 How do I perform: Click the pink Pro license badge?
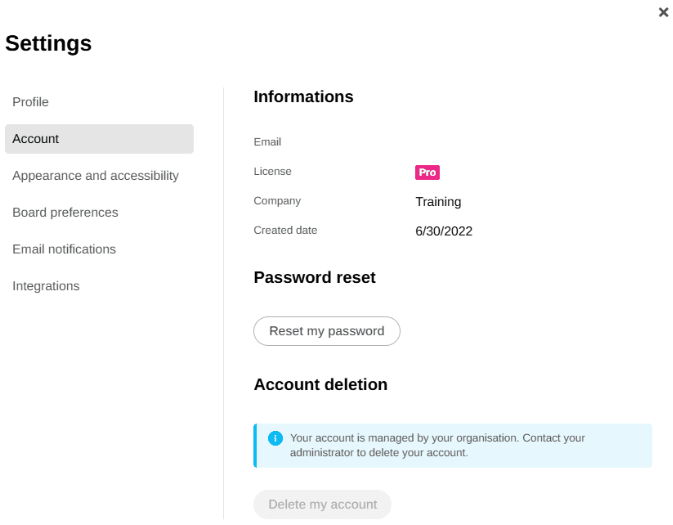427,172
